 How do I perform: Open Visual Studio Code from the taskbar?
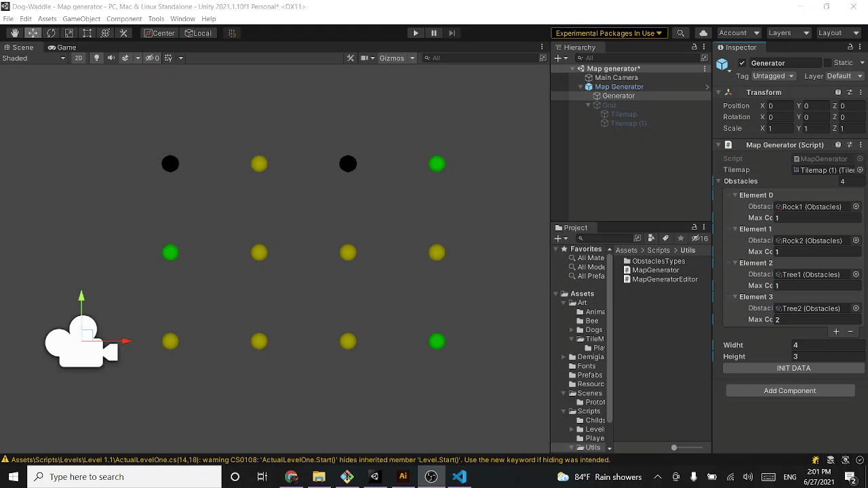[x=460, y=476]
